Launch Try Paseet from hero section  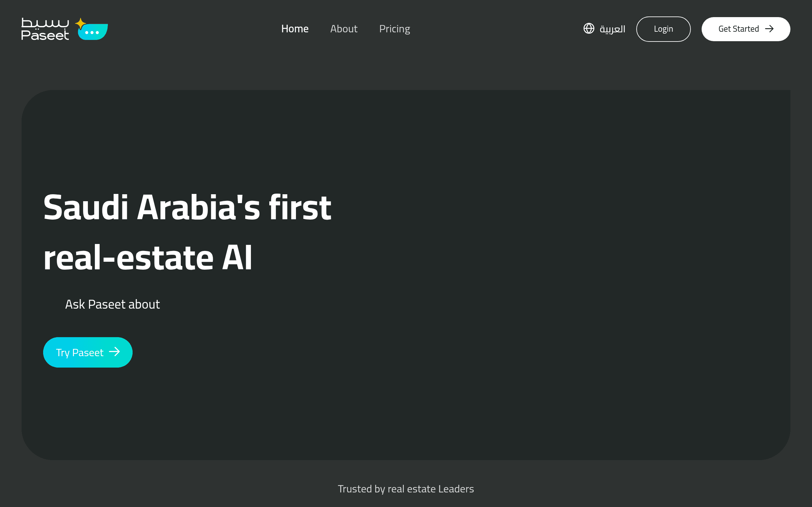tap(88, 352)
